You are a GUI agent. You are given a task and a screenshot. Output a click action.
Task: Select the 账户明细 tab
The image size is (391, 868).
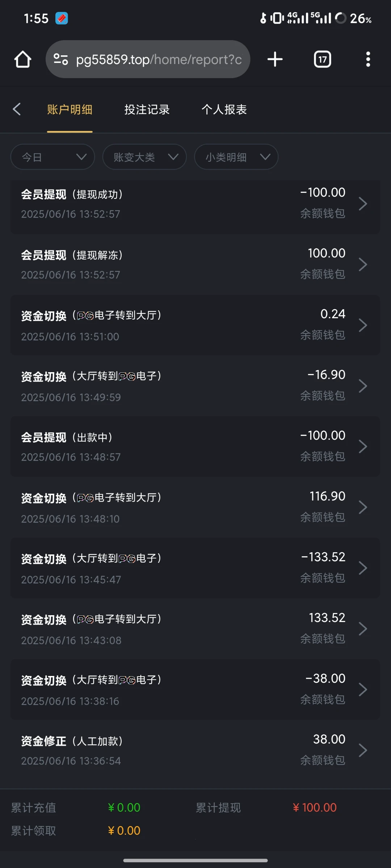click(70, 109)
